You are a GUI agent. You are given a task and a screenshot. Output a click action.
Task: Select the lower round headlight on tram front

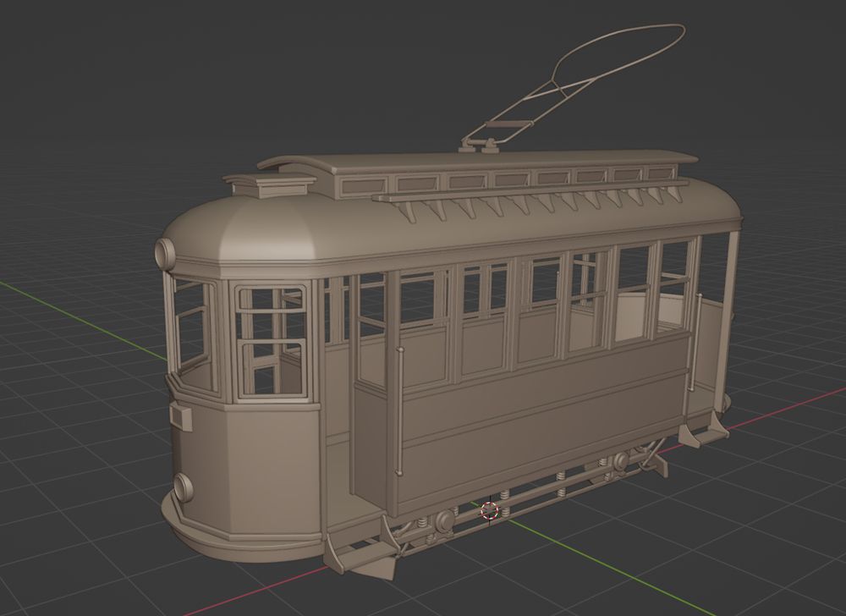pyautogui.click(x=183, y=487)
